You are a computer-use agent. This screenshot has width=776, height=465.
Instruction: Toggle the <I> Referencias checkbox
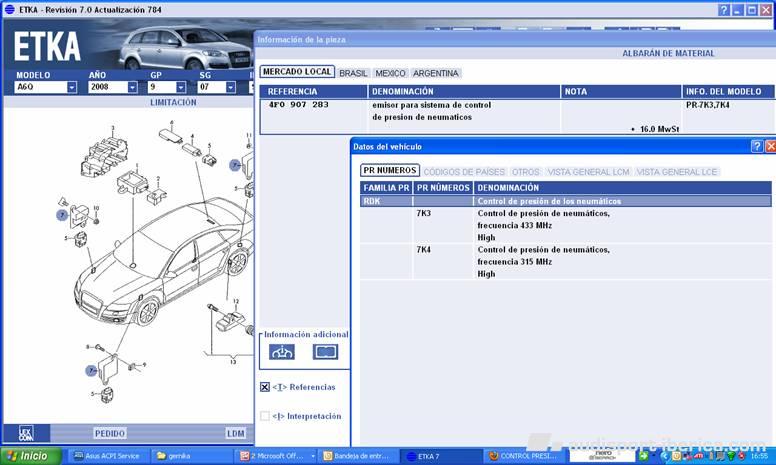point(265,387)
